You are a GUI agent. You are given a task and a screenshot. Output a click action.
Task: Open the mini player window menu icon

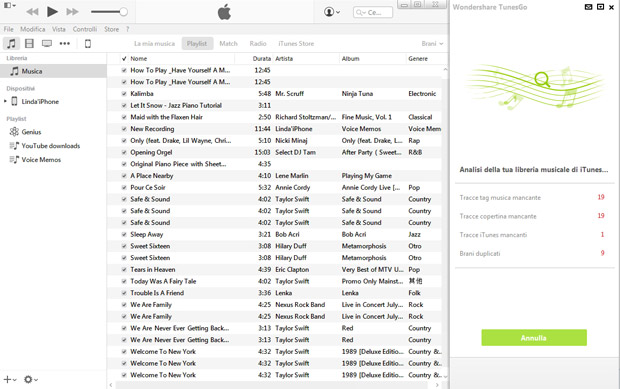pyautogui.click(x=9, y=5)
